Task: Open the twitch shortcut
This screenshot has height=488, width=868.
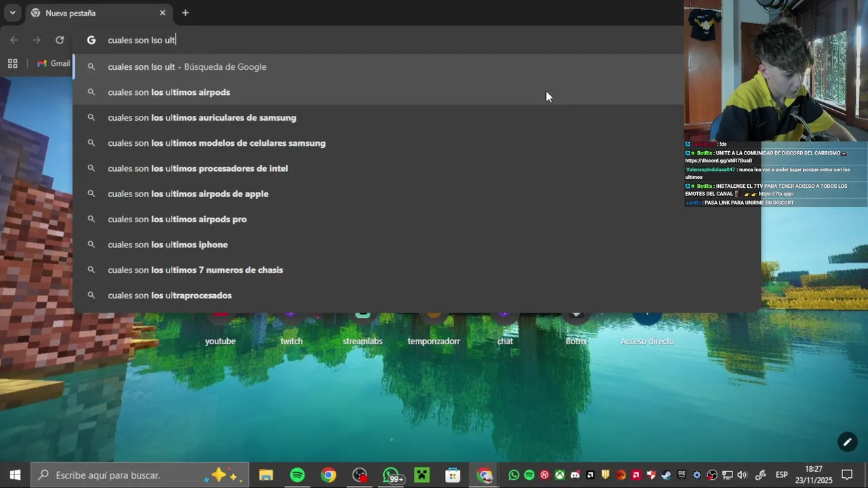Action: pyautogui.click(x=292, y=330)
